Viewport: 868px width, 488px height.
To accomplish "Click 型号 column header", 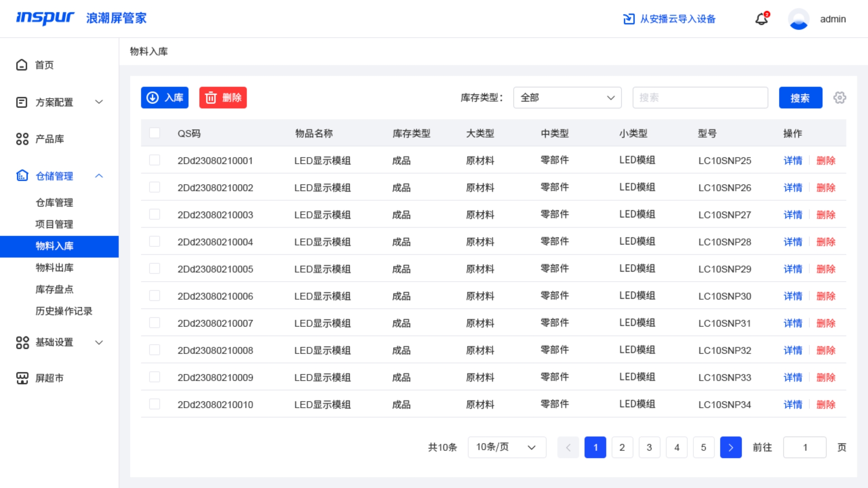I will tap(707, 133).
